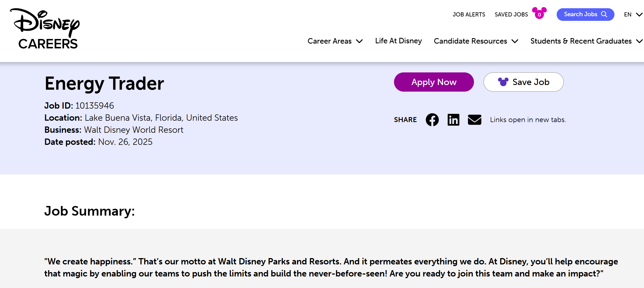Image resolution: width=644 pixels, height=288 pixels.
Task: Toggle Save Job for Energy Trader
Action: click(523, 82)
